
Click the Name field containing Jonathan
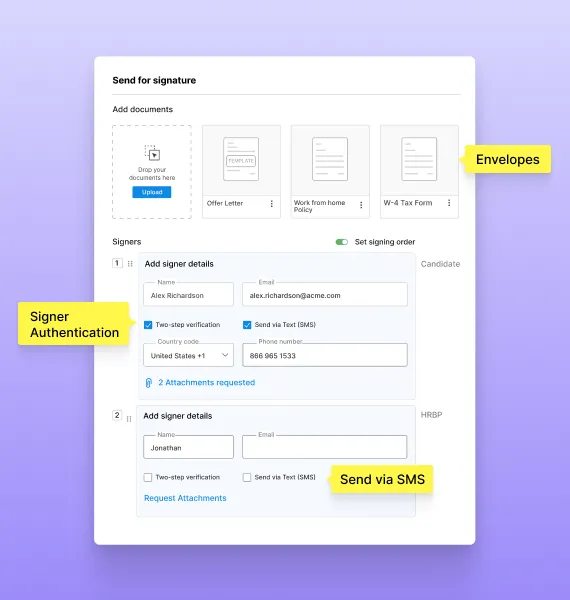[188, 447]
